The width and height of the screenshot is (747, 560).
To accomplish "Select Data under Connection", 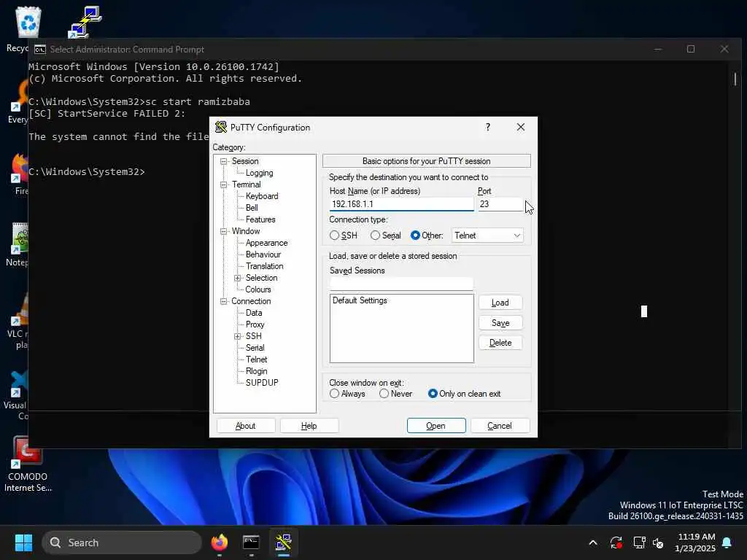I will (x=253, y=313).
